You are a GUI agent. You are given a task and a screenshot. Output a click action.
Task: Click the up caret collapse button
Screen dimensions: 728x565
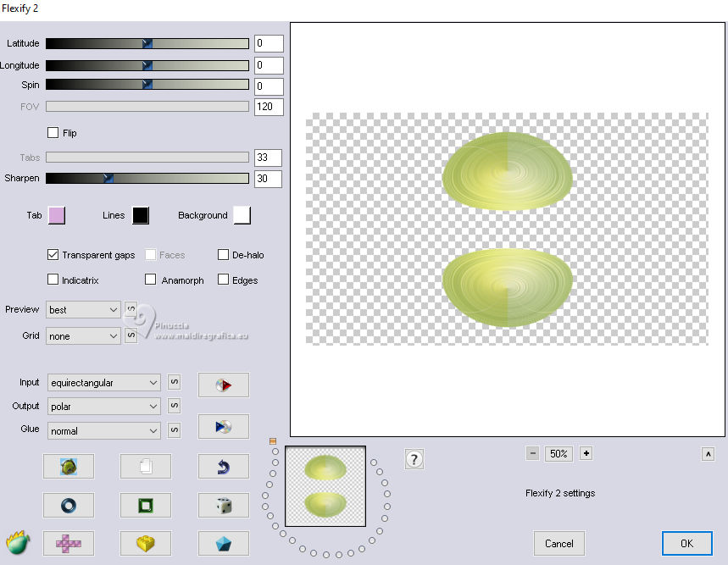(708, 454)
